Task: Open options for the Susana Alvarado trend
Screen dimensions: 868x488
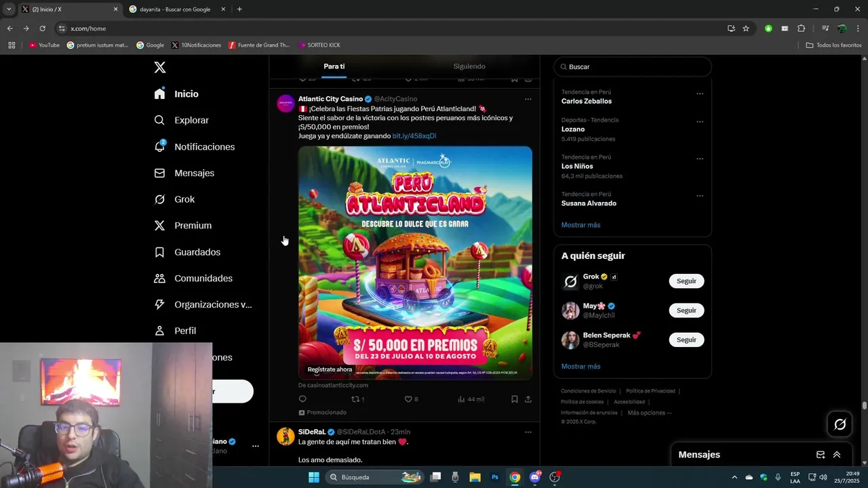Action: 700,196
